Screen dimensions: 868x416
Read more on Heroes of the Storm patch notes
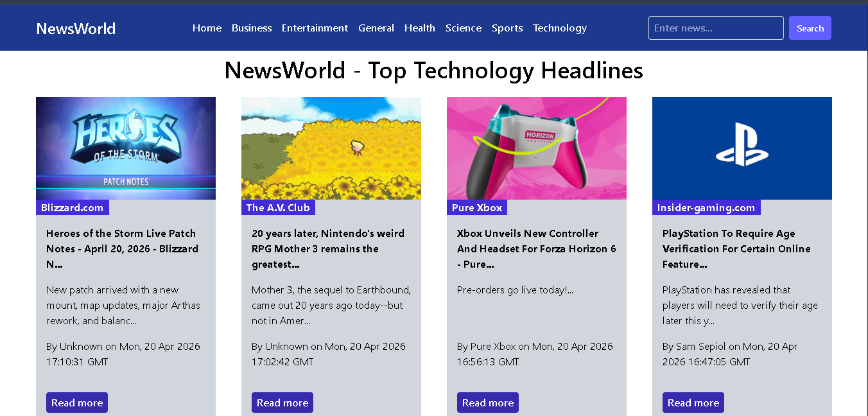click(77, 403)
